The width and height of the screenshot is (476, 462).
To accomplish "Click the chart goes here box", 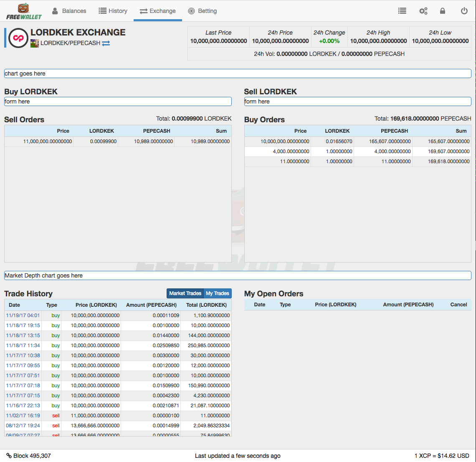I will (238, 73).
